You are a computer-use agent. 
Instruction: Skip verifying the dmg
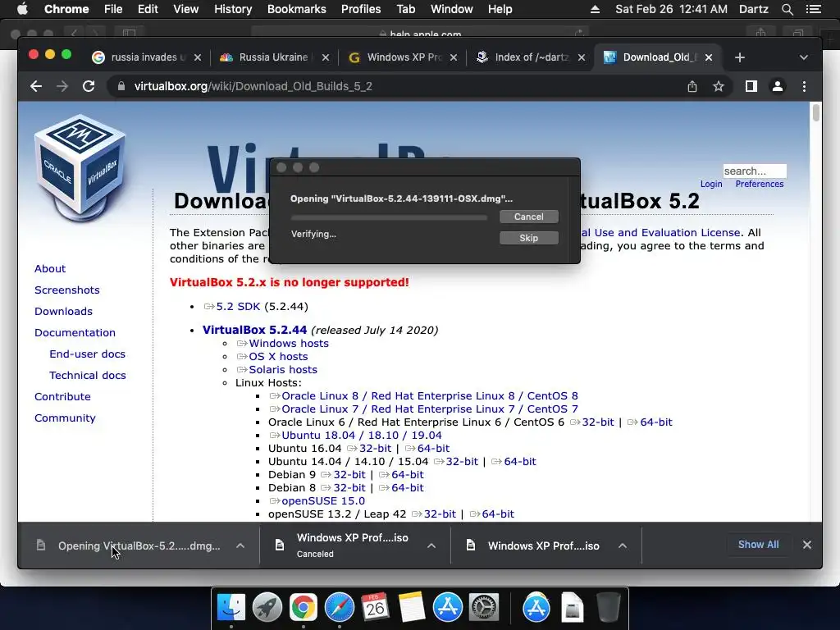pyautogui.click(x=529, y=238)
